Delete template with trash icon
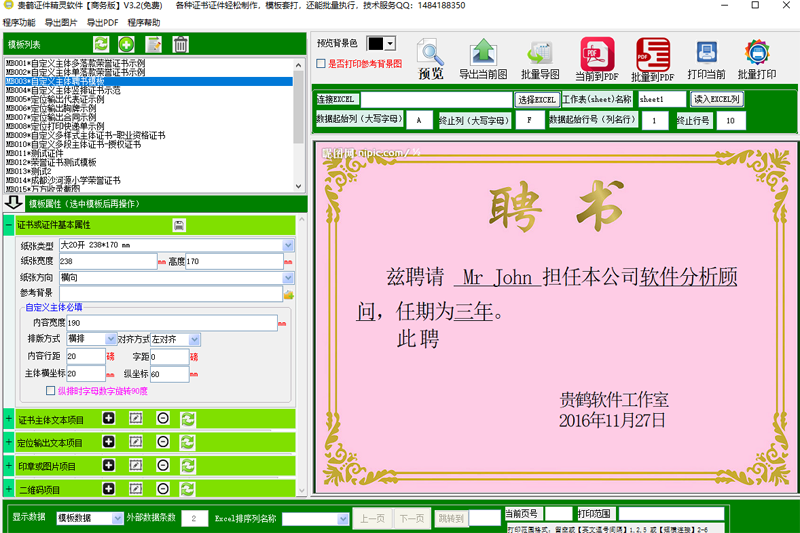 pos(180,44)
